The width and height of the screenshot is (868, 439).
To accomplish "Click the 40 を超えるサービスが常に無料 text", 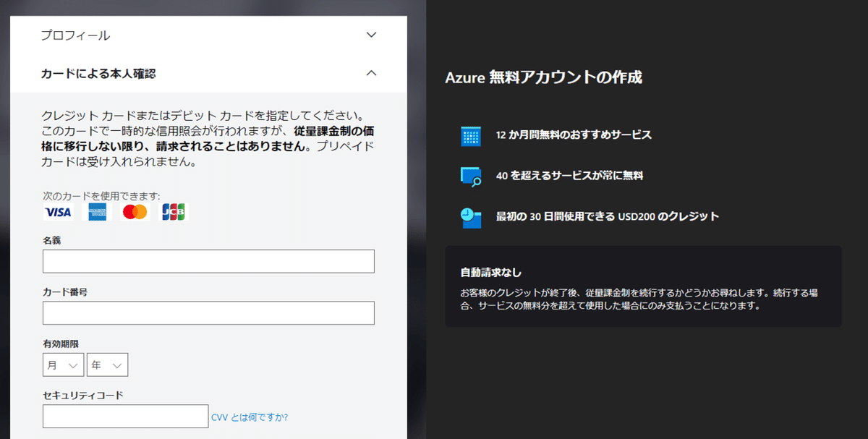I will (570, 175).
